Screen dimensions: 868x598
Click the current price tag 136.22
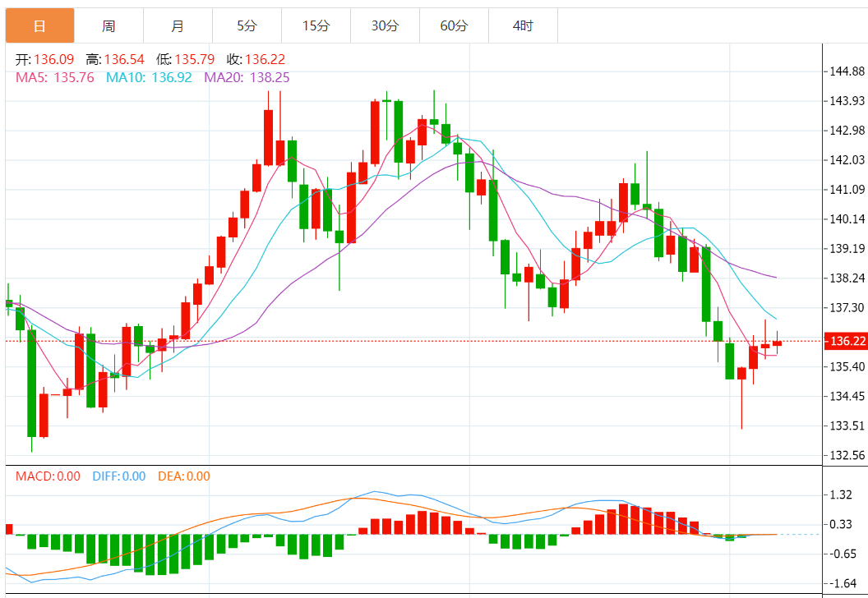[846, 341]
